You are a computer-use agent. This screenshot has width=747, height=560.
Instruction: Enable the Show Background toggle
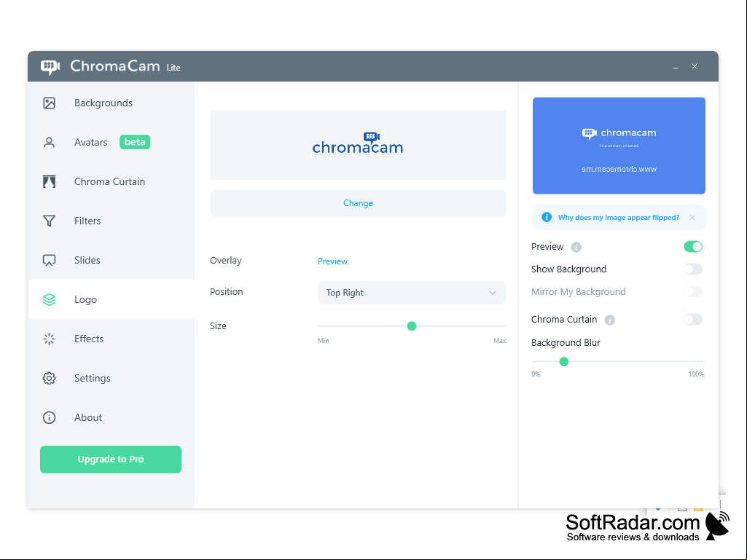692,269
